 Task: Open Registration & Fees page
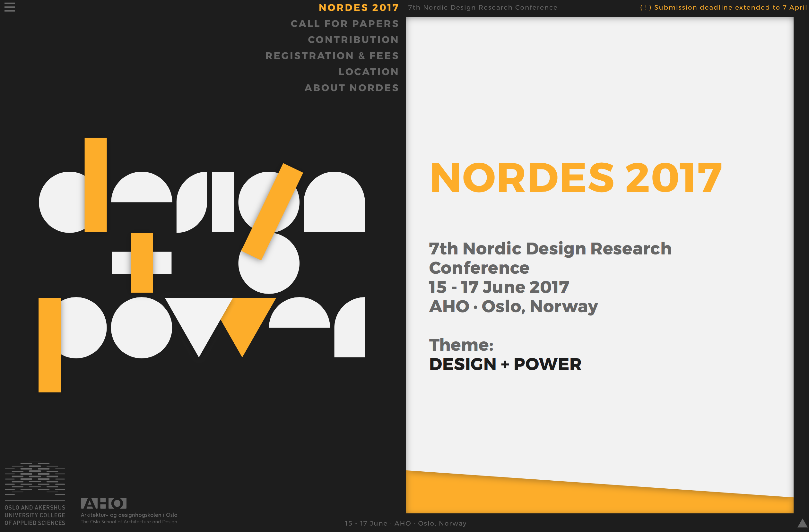(x=332, y=56)
